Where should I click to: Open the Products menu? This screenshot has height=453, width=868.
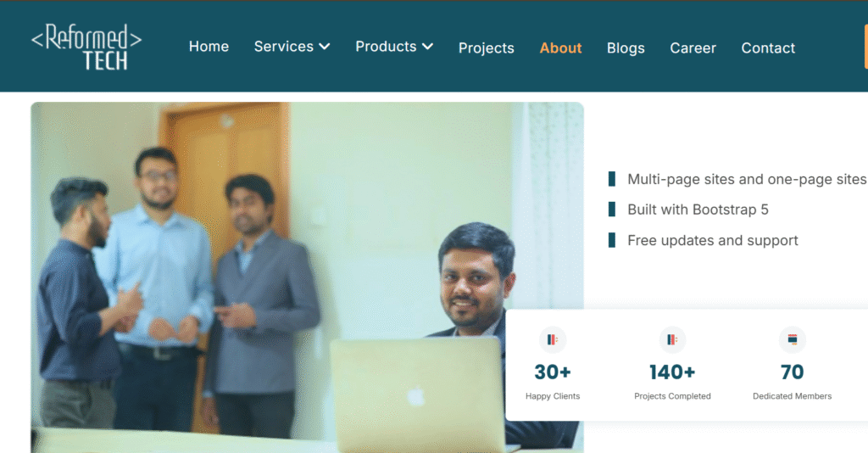[394, 47]
